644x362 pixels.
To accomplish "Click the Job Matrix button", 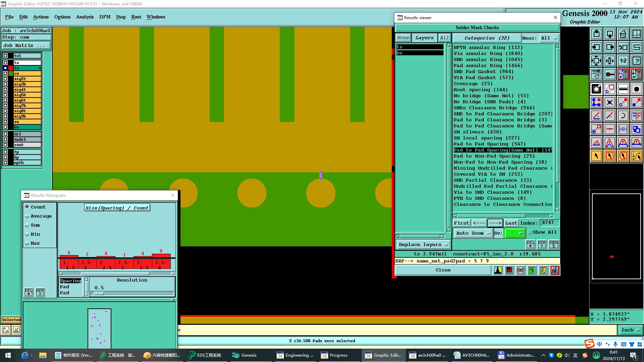I will click(26, 46).
